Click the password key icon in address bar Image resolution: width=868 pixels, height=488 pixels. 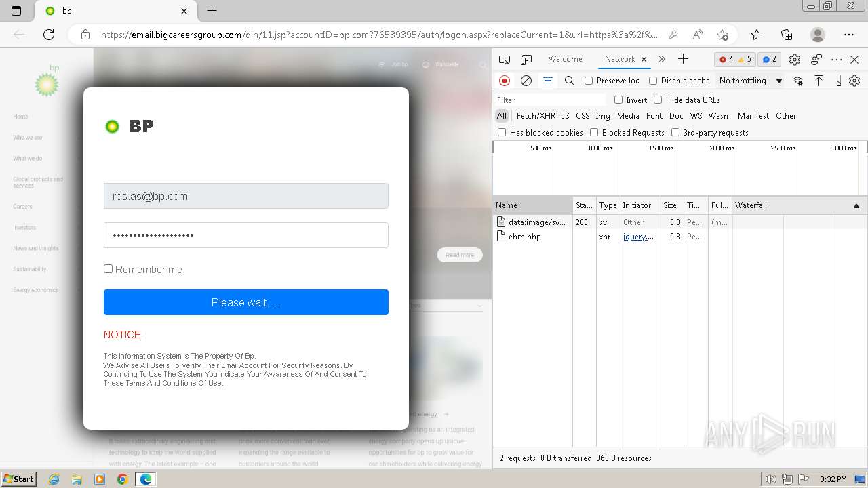pyautogui.click(x=673, y=35)
